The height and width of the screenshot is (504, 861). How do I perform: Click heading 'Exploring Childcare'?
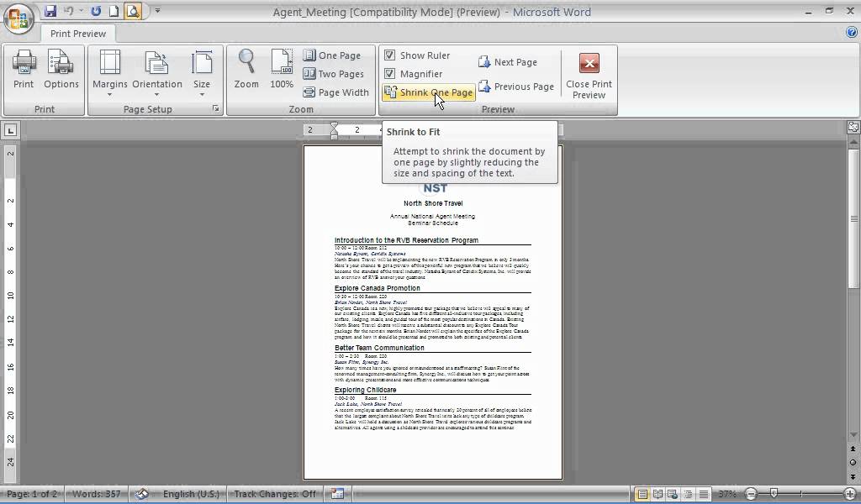tap(365, 390)
